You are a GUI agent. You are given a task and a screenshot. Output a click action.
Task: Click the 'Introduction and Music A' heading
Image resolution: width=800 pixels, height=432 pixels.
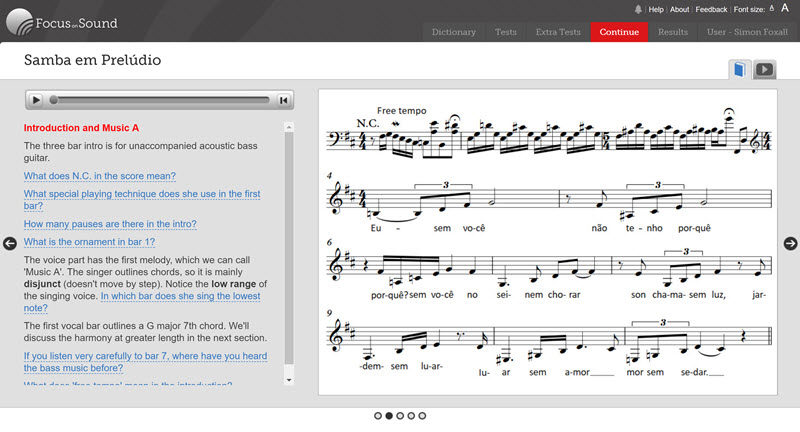pos(81,128)
